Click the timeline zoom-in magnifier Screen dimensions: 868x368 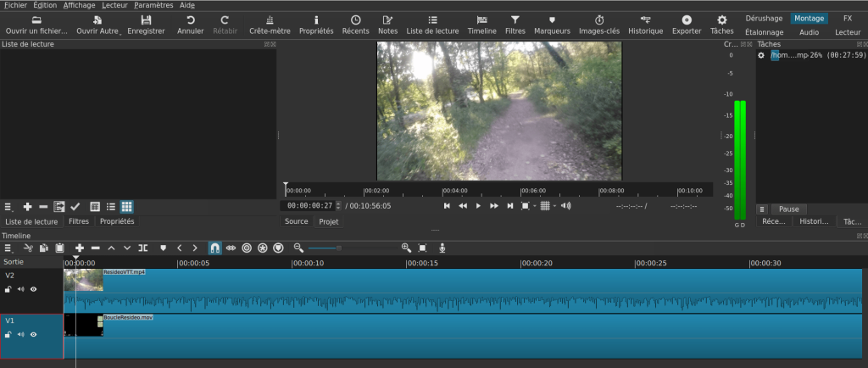click(x=406, y=248)
